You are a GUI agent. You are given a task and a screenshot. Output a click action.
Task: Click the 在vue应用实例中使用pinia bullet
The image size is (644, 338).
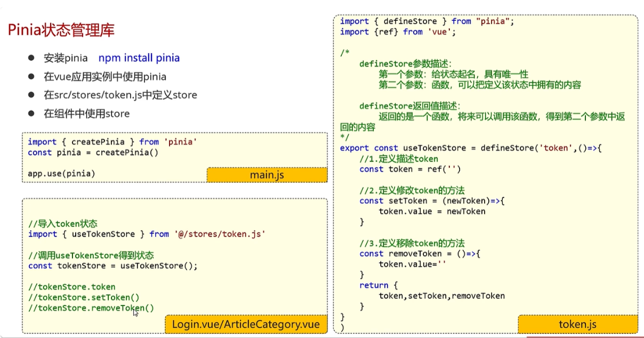click(x=105, y=76)
